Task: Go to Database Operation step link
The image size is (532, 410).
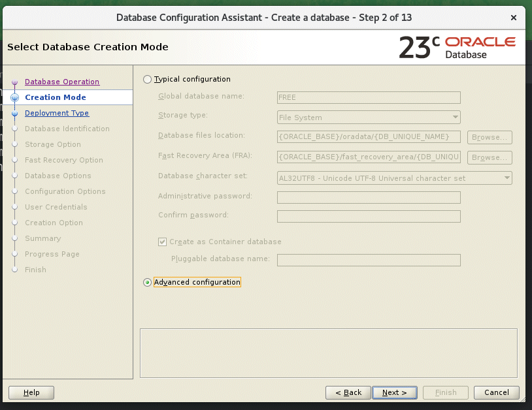Action: point(62,82)
